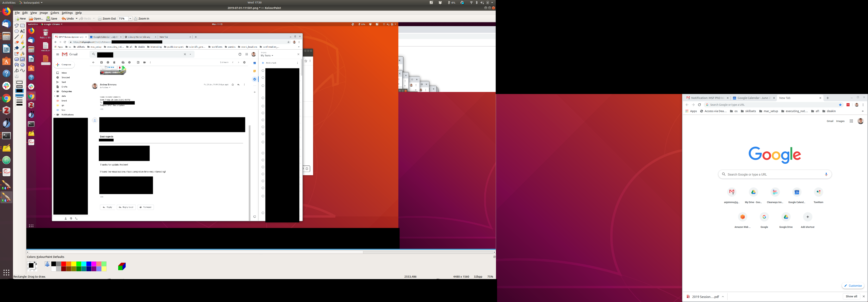Choose the free-form selection tool
The height and width of the screenshot is (302, 868).
(x=16, y=26)
